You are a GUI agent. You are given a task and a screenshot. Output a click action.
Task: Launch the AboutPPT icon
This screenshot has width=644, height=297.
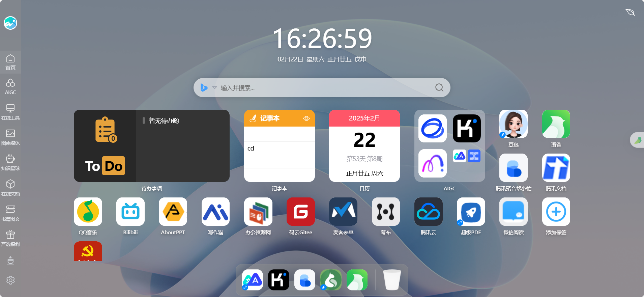[173, 212]
